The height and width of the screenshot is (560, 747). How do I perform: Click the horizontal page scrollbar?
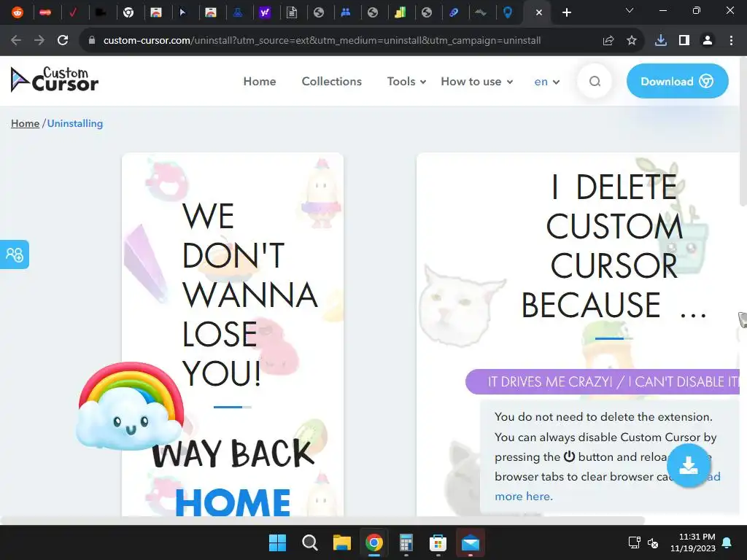pos(322,520)
